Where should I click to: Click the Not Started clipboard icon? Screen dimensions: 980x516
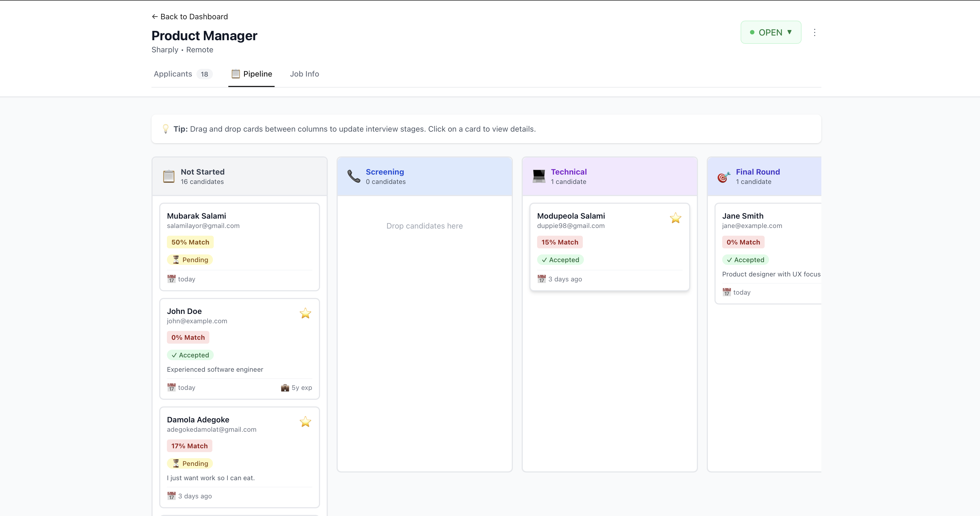[x=169, y=176]
